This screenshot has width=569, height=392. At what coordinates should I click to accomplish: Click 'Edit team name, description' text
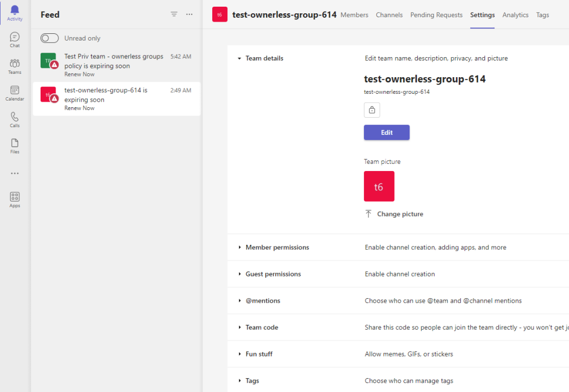[436, 58]
